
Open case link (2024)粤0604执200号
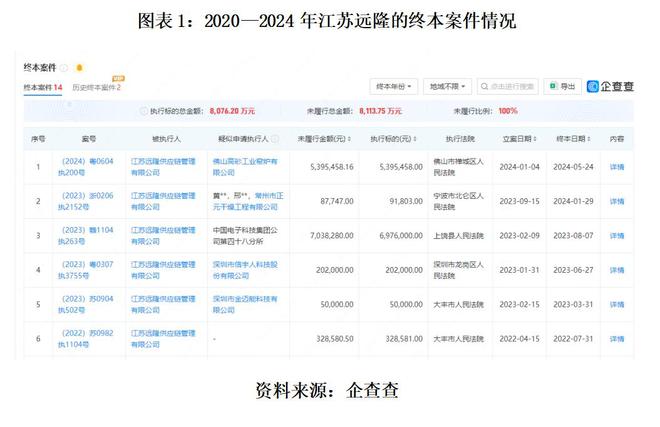(x=86, y=167)
